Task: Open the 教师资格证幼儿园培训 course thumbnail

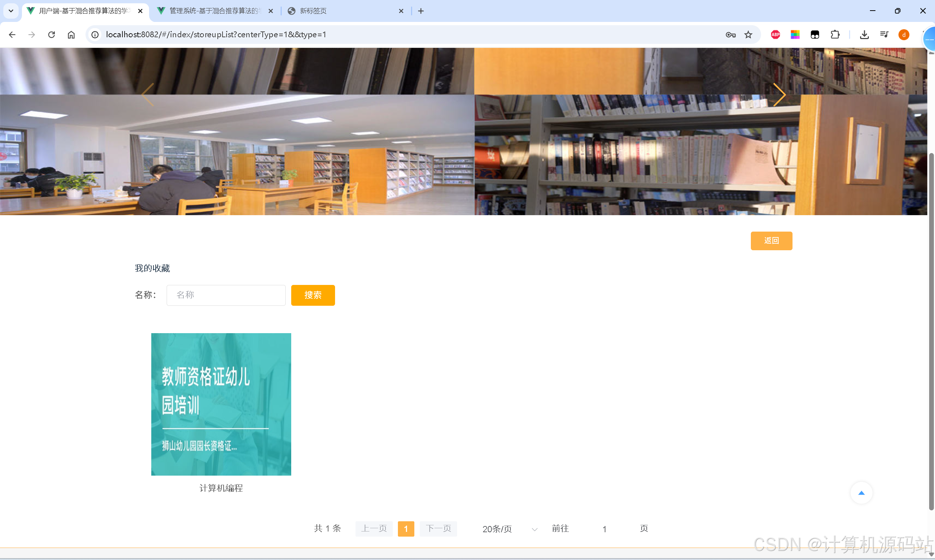Action: (x=221, y=404)
